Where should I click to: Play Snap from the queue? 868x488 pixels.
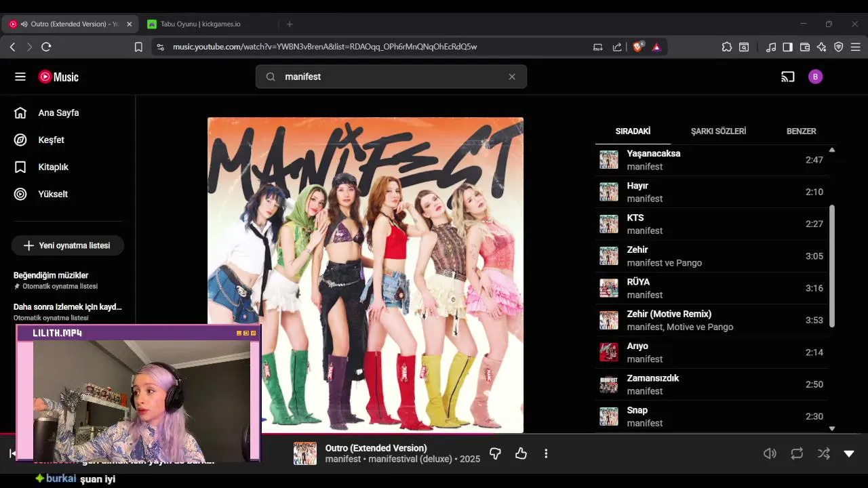[x=711, y=416]
